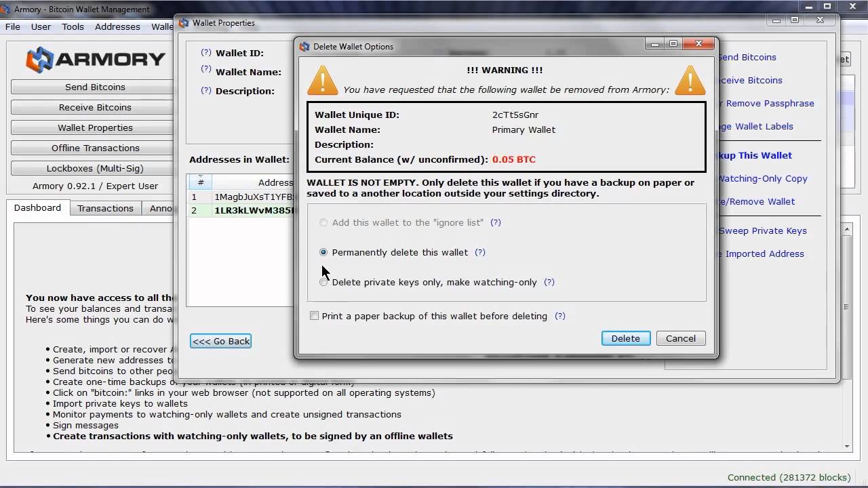Click Sweep Private Keys link
Screen dimensions: 868x488
(x=763, y=230)
